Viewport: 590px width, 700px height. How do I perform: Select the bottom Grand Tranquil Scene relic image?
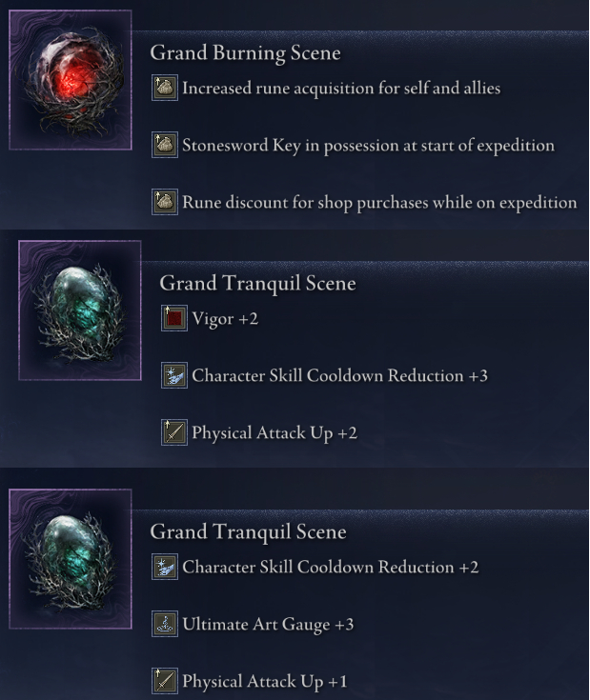point(71,557)
